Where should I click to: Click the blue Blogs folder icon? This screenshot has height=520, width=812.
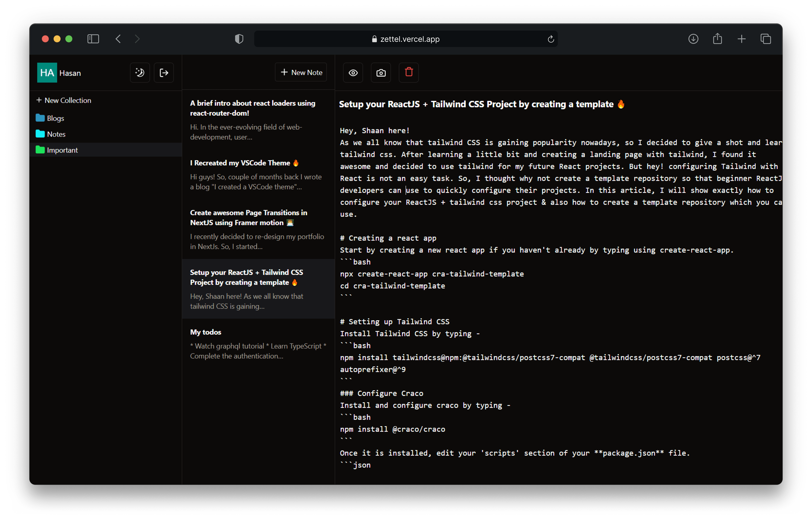click(40, 118)
